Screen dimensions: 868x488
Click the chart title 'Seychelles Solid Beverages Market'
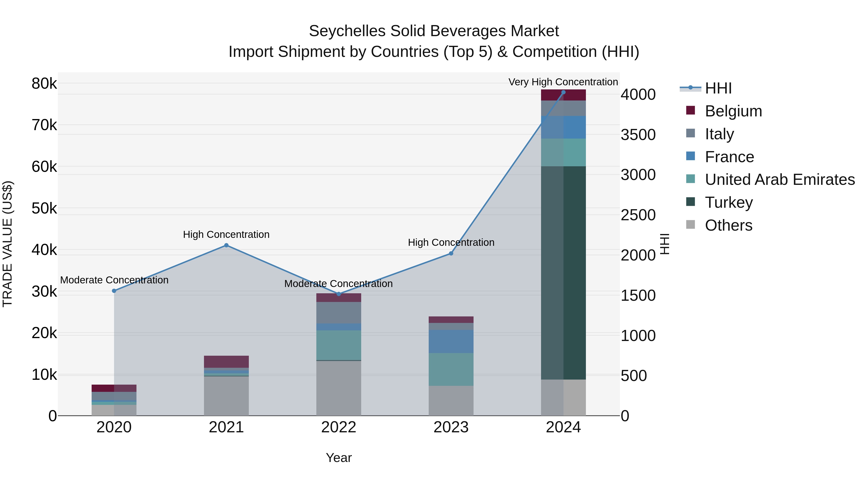(x=434, y=31)
